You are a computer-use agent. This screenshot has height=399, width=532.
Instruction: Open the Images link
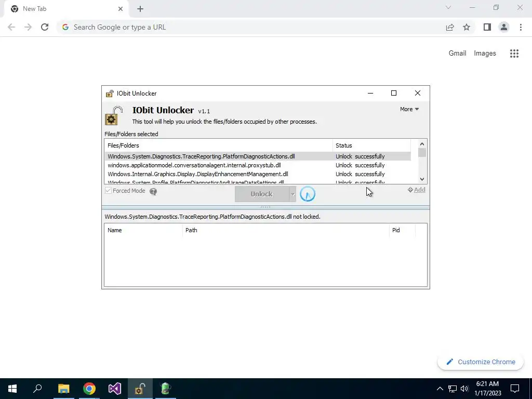point(485,54)
